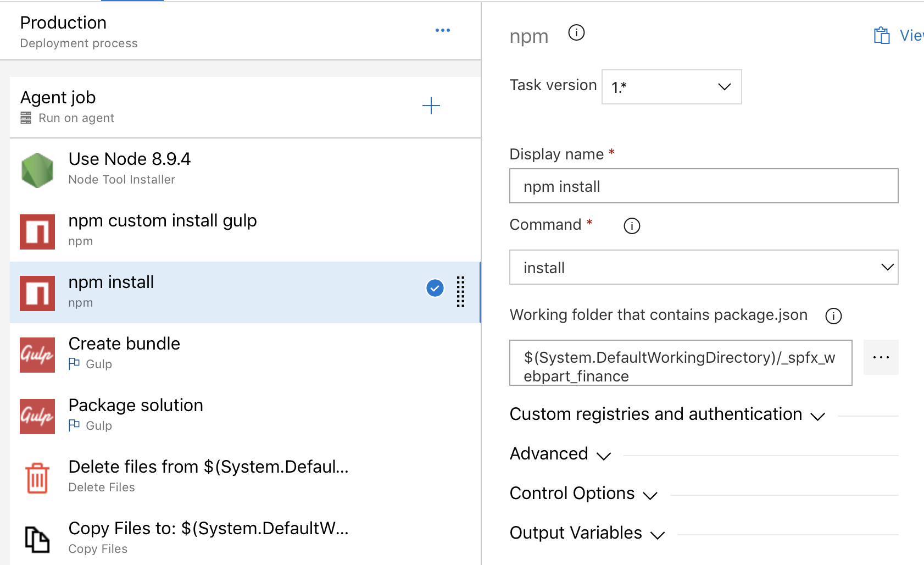924x565 pixels.
Task: Open the Command install dropdown
Action: [x=703, y=268]
